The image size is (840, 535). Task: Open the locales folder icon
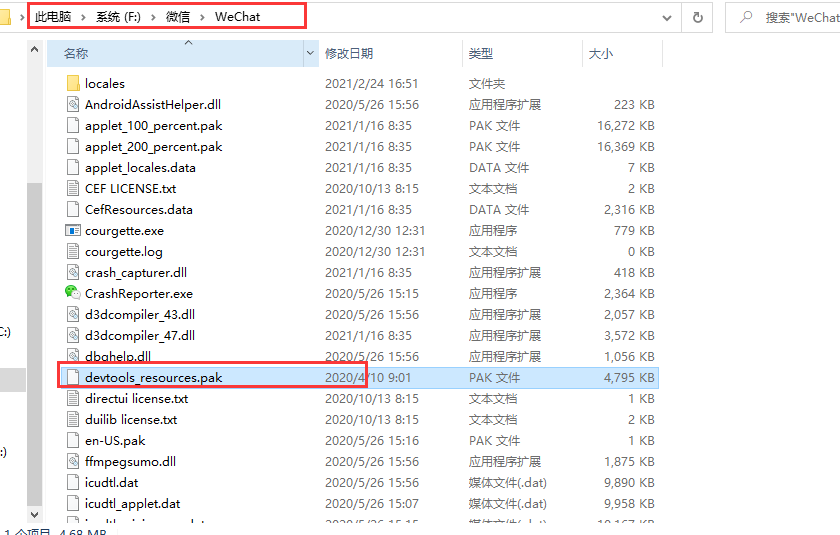click(73, 83)
